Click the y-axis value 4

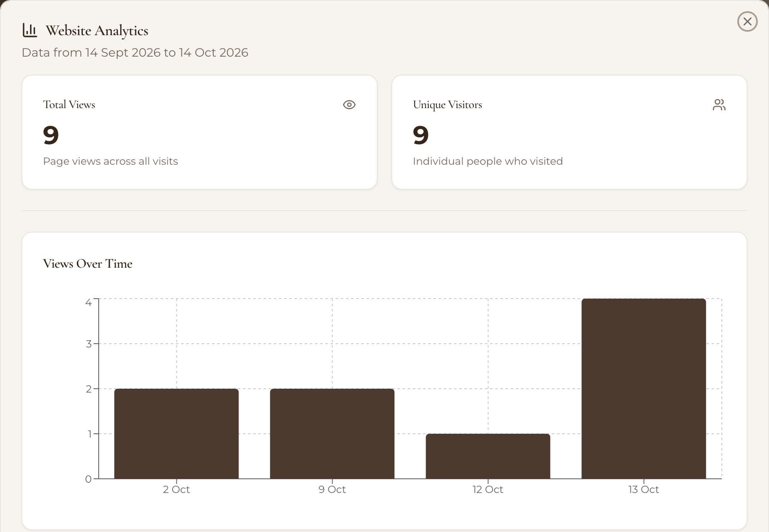point(88,302)
